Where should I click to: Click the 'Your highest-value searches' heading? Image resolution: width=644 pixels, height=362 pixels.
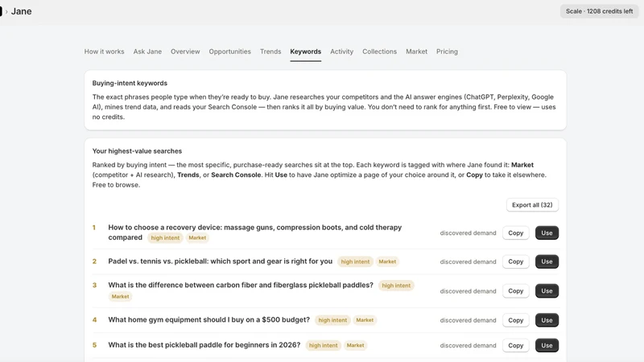click(x=137, y=151)
